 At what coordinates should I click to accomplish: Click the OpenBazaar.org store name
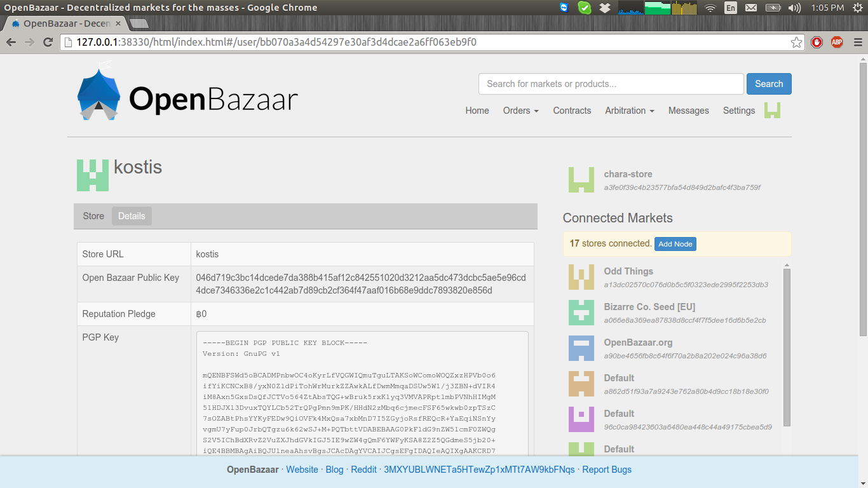click(638, 342)
